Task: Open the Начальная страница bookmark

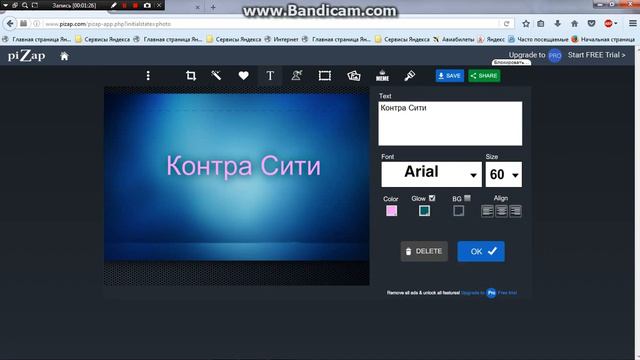Action: (x=603, y=39)
